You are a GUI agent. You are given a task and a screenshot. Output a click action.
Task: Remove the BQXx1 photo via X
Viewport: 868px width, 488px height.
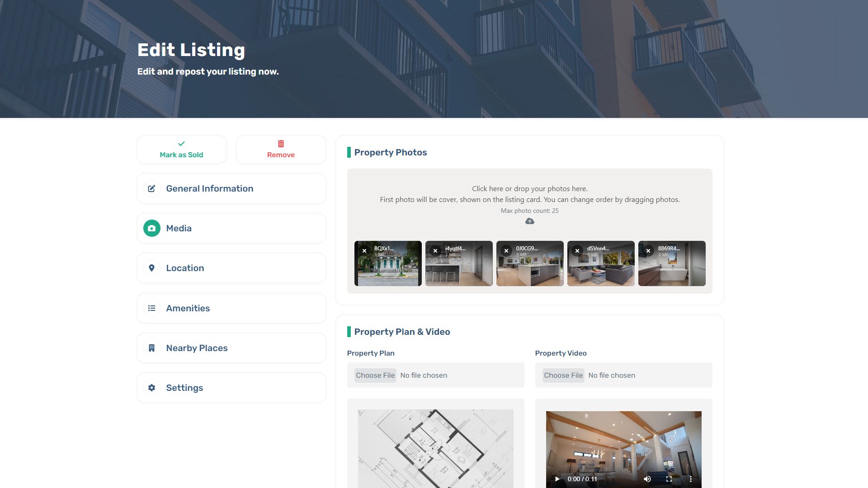pos(364,251)
